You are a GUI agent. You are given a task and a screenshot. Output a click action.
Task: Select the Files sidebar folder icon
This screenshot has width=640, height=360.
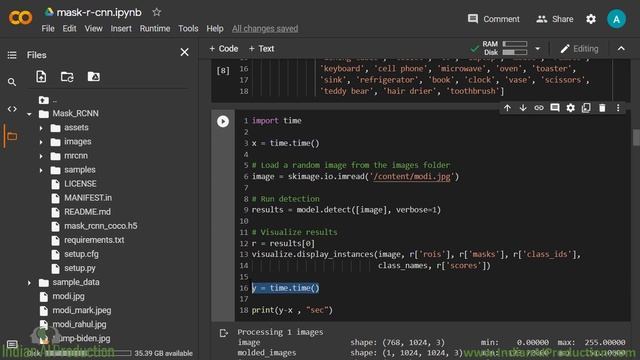(12, 136)
